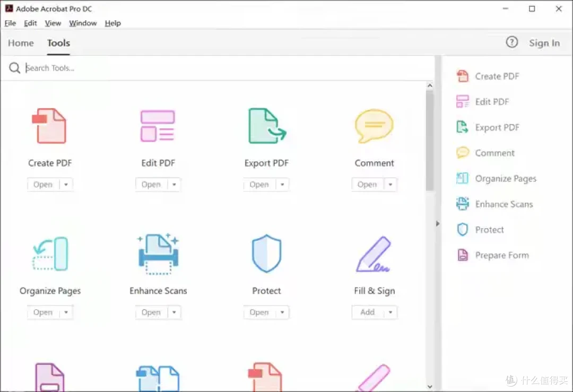Click the Comment label in right sidebar
This screenshot has height=392, width=573.
(x=495, y=153)
